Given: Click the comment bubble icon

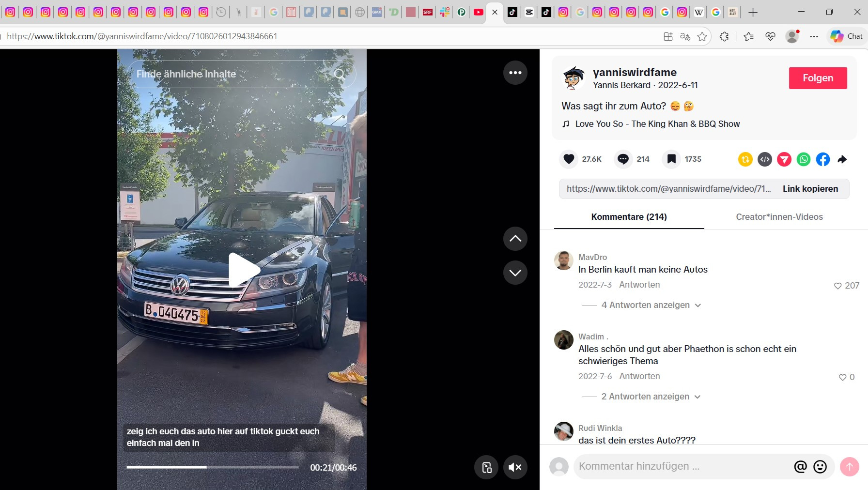Looking at the screenshot, I should [623, 159].
